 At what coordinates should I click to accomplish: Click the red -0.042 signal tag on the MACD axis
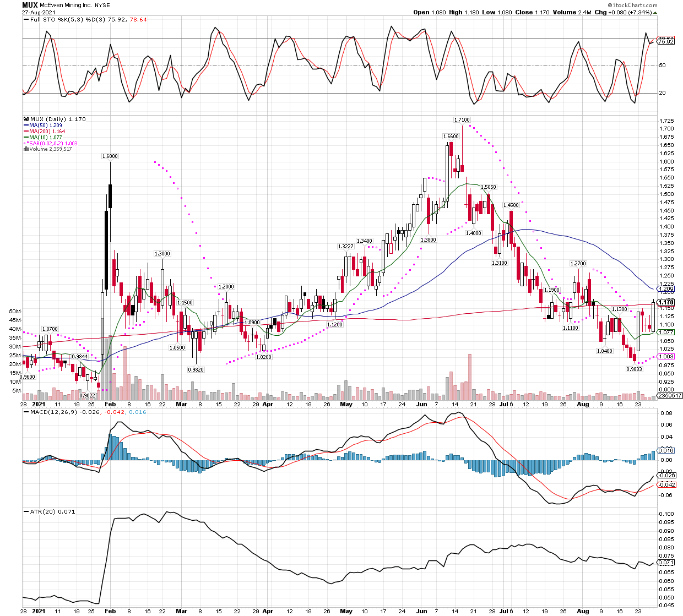666,484
